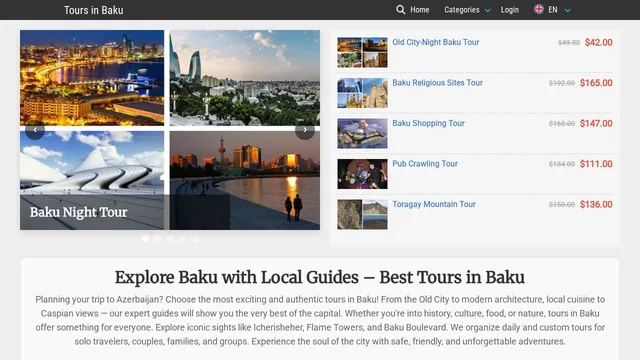This screenshot has width=640, height=360.
Task: Click Baku Religious Sites Tour thumbnail
Action: (362, 93)
